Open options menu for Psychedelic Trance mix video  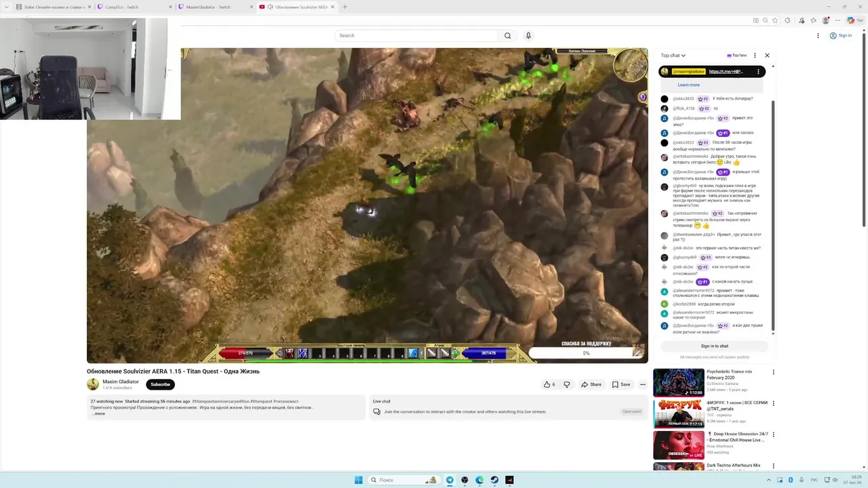[x=772, y=372]
